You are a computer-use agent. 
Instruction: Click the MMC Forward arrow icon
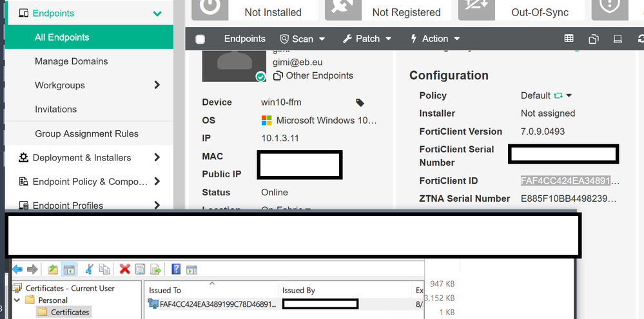pyautogui.click(x=32, y=269)
